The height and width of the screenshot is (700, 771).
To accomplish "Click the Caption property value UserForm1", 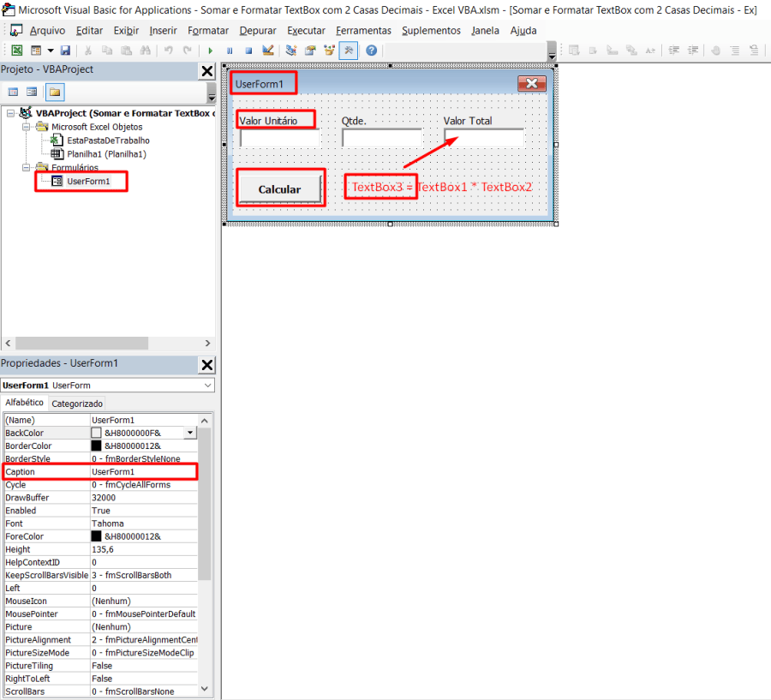I will (144, 472).
